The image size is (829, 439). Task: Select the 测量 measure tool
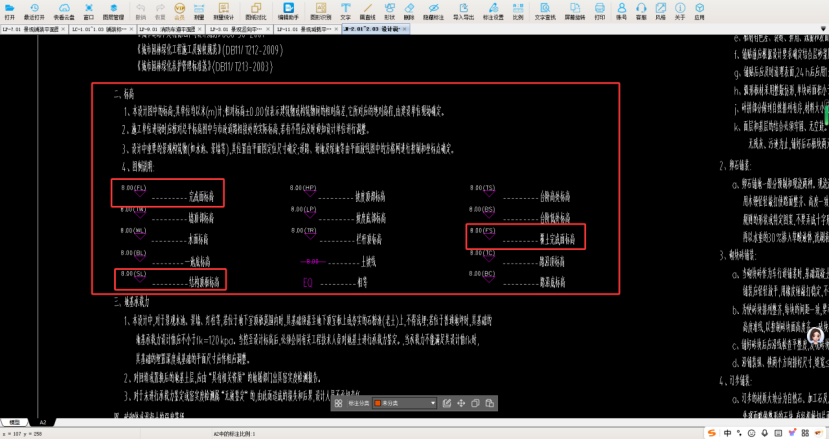[199, 11]
